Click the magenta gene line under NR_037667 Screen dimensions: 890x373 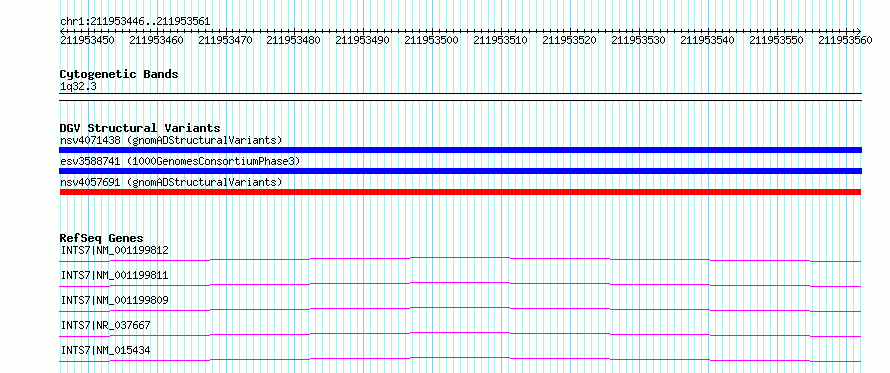[460, 334]
